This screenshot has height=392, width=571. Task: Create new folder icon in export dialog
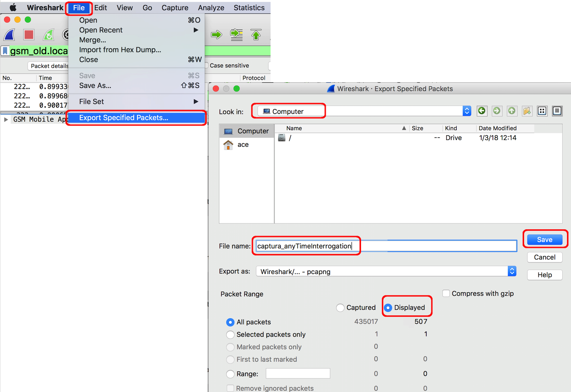click(x=527, y=111)
